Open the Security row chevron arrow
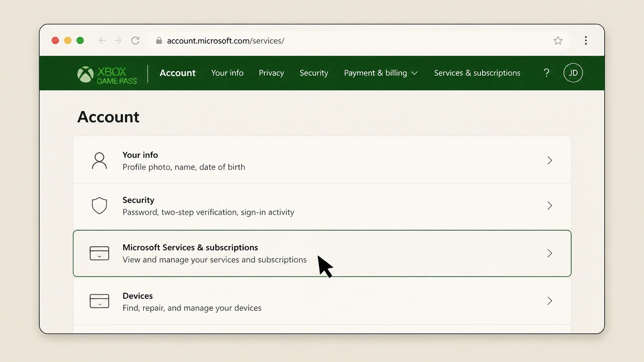This screenshot has height=362, width=644. click(550, 206)
